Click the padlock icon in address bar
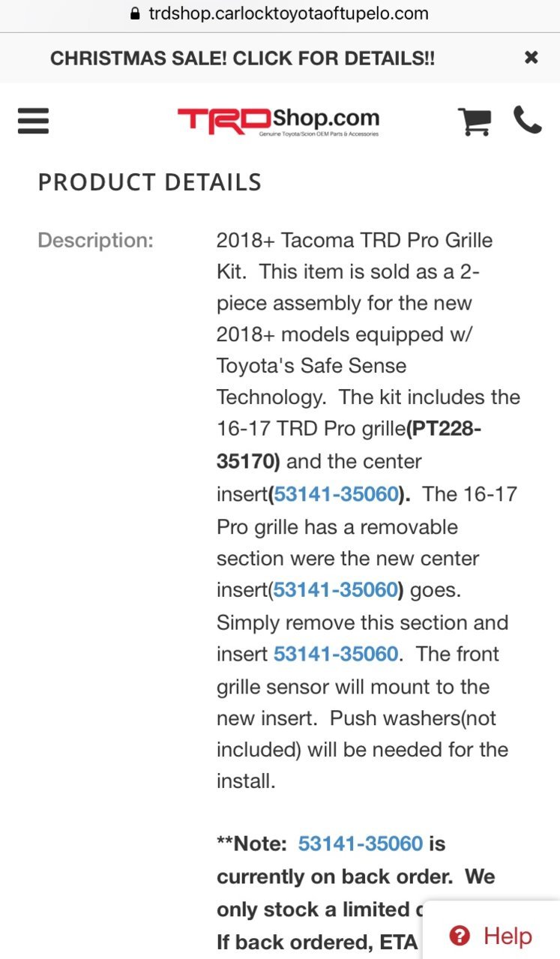This screenshot has width=560, height=959. coord(135,13)
